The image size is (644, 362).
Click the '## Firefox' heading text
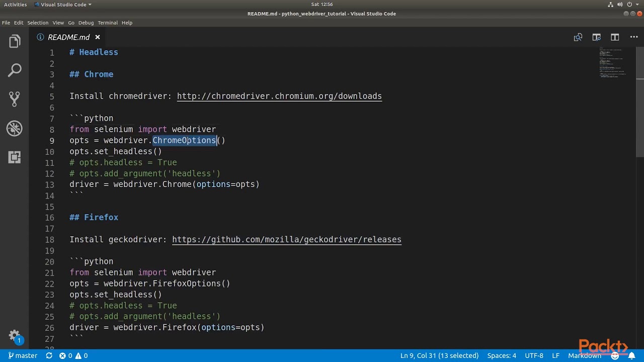(94, 217)
